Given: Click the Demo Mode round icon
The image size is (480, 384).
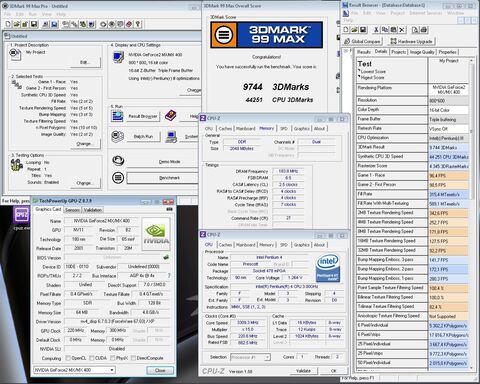Looking at the screenshot, I should [118, 161].
